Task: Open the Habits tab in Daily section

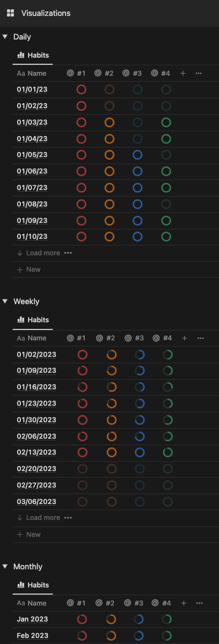Action: coord(33,55)
